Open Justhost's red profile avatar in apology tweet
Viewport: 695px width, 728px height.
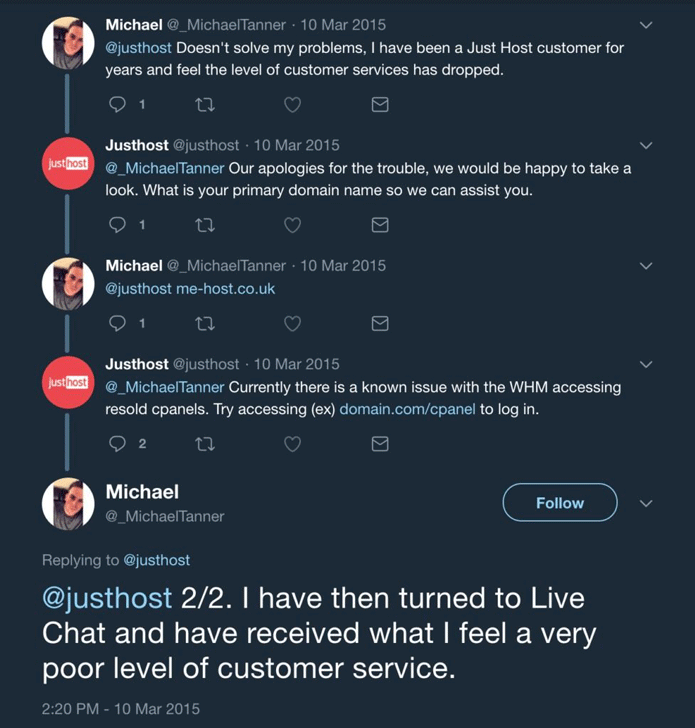(68, 163)
